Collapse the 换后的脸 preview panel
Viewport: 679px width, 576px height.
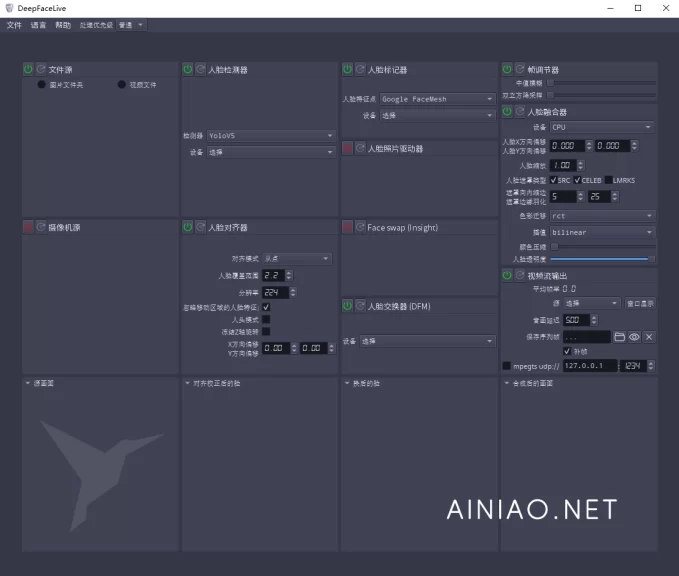(x=347, y=383)
